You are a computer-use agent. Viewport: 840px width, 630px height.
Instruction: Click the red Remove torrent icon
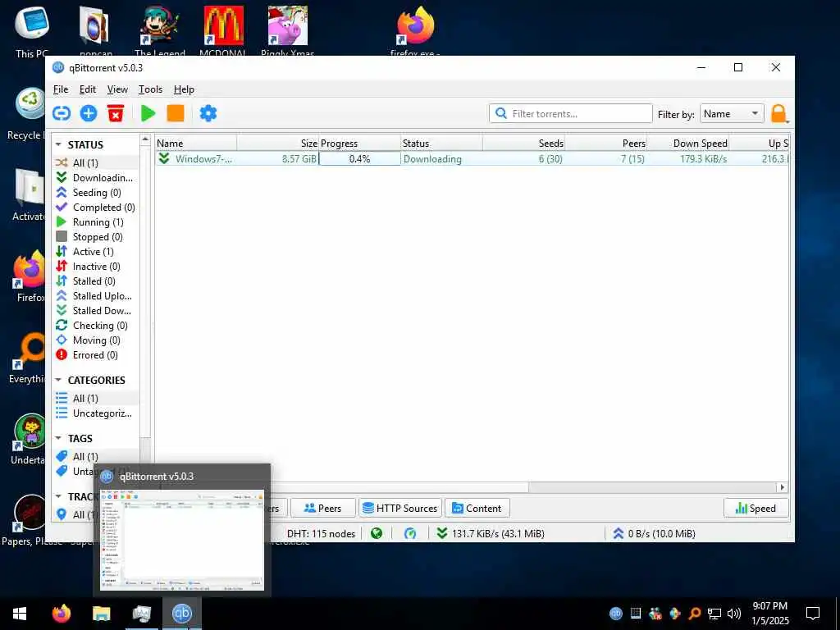115,113
